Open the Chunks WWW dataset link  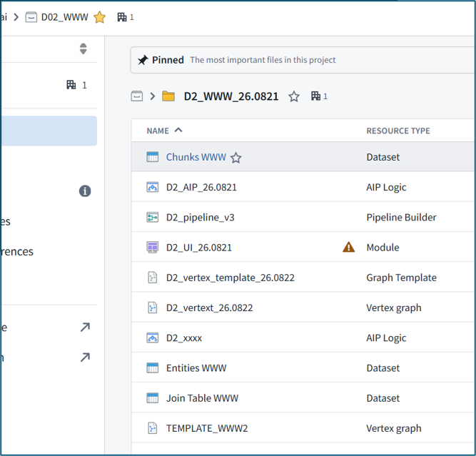[196, 157]
